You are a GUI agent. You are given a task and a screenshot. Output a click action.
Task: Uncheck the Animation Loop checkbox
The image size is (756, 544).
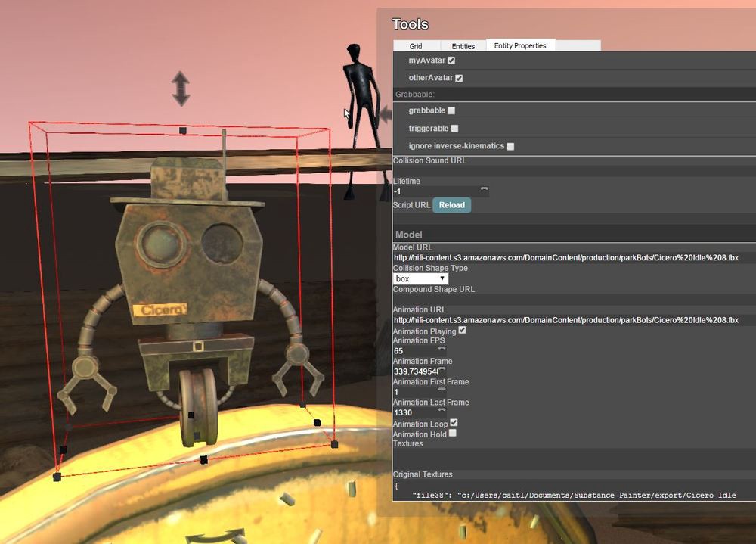(454, 422)
